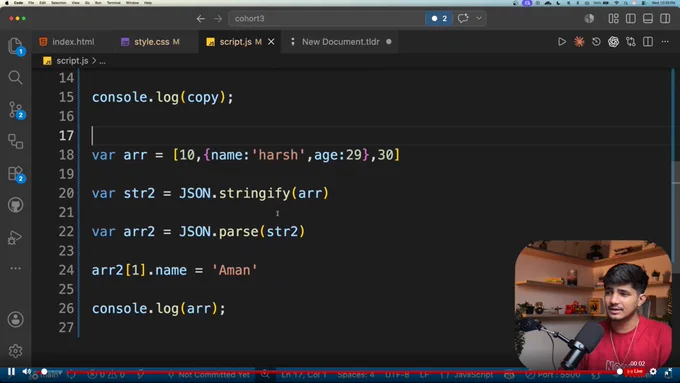Click the ChatGPT icon in editor toolbar
680x383 pixels.
[x=613, y=42]
